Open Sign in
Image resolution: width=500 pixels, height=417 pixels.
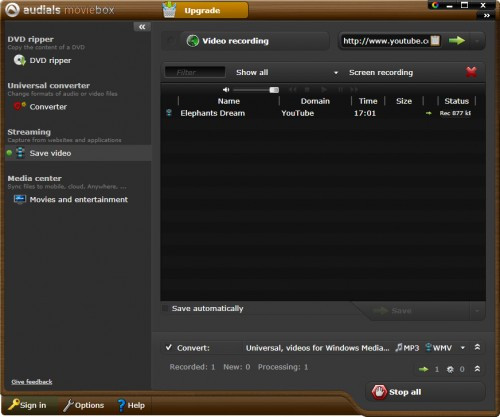tap(28, 405)
